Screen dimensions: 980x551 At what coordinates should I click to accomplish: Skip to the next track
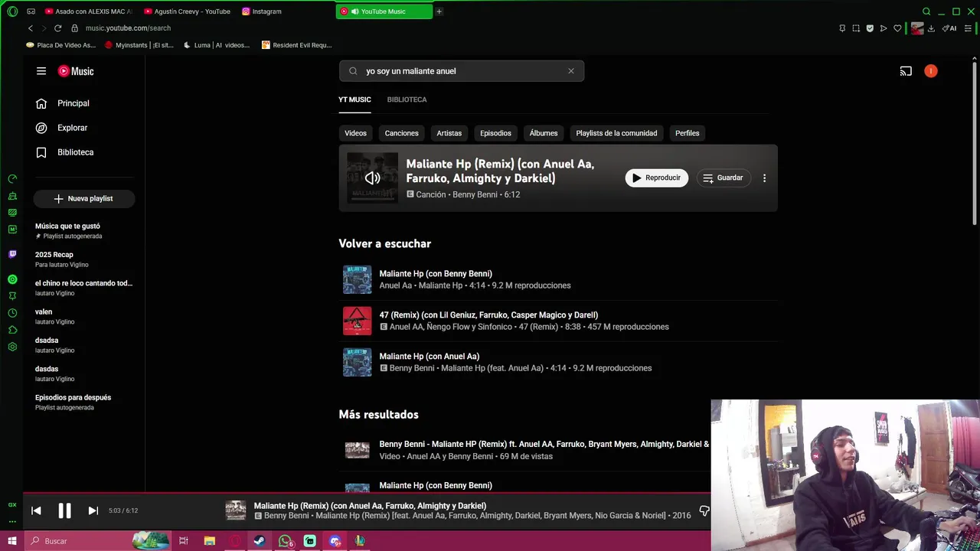point(93,510)
